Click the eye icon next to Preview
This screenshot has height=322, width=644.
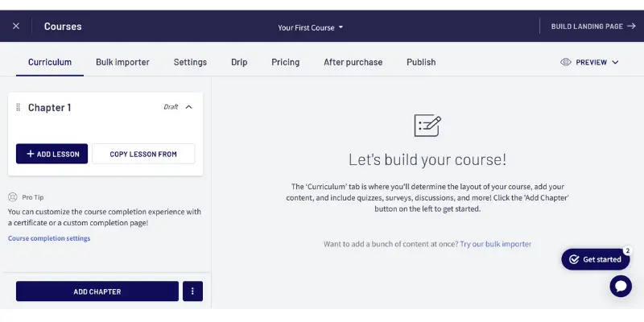tap(566, 62)
